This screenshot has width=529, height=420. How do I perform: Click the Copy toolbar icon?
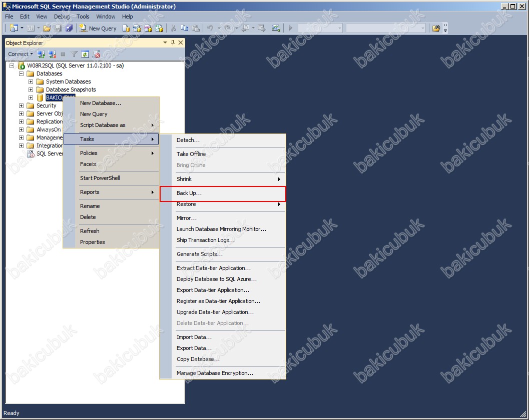pos(185,28)
